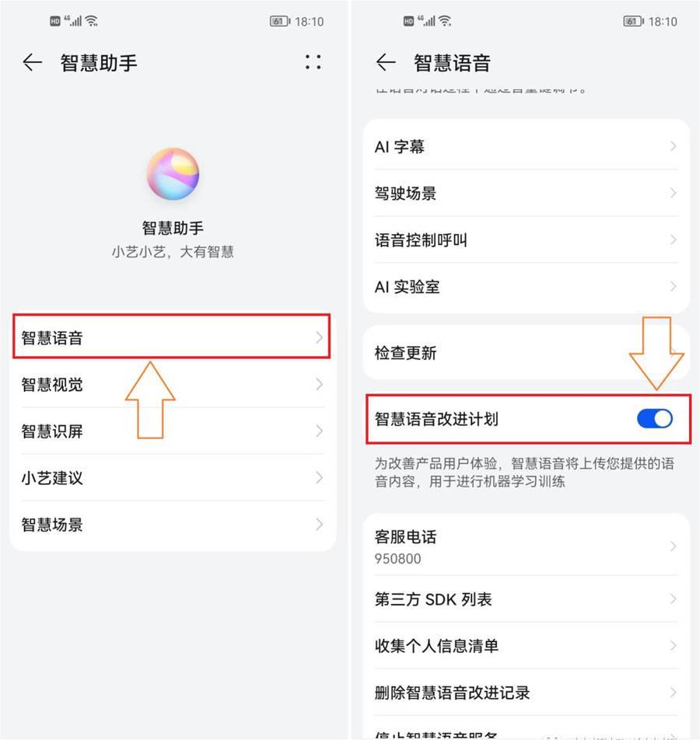This screenshot has height=740, width=700.
Task: Open the four-dot more menu icon
Action: pos(313,62)
